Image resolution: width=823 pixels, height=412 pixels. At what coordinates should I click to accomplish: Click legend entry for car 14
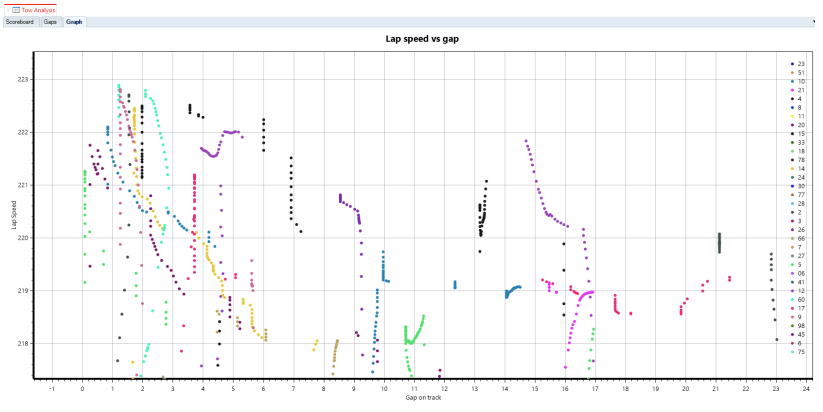coord(798,169)
